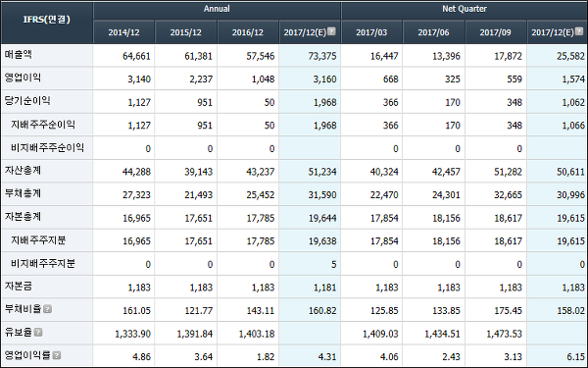Click the 19,644 estimated total equity
Image resolution: width=588 pixels, height=368 pixels.
tap(322, 218)
